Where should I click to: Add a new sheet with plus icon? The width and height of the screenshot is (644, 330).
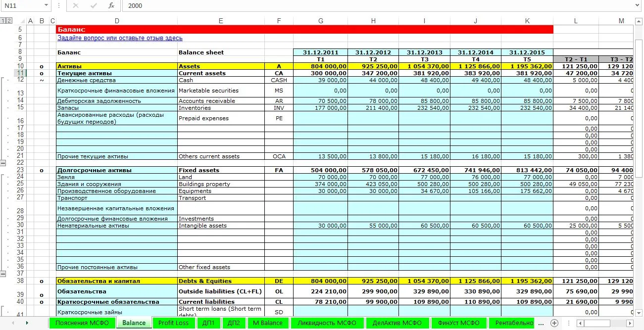(554, 323)
